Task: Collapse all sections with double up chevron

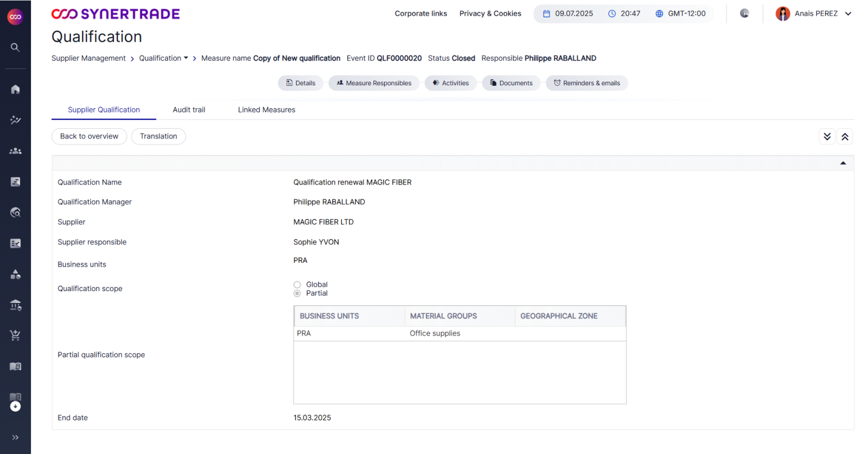Action: point(845,136)
